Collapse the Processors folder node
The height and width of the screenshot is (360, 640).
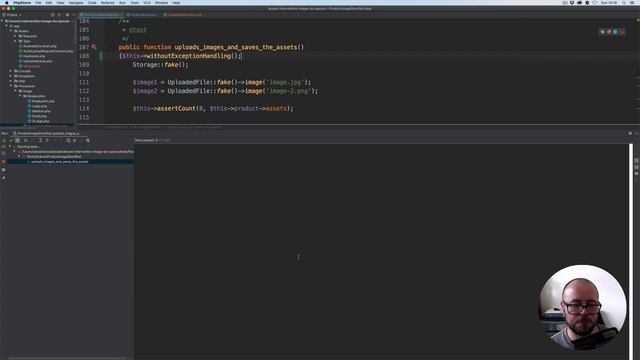[x=11, y=86]
